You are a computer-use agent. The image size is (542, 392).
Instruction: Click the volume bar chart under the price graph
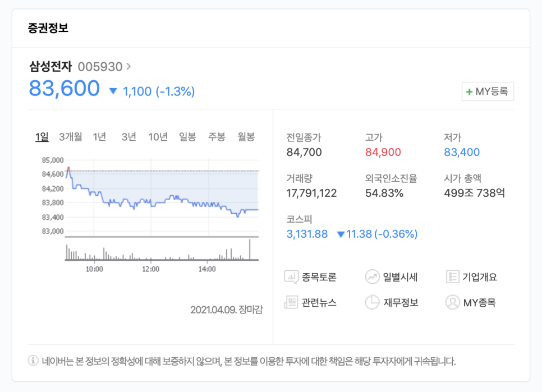coord(162,250)
